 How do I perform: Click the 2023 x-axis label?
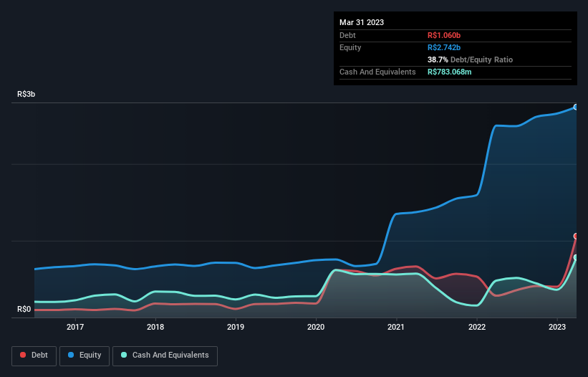[557, 327]
